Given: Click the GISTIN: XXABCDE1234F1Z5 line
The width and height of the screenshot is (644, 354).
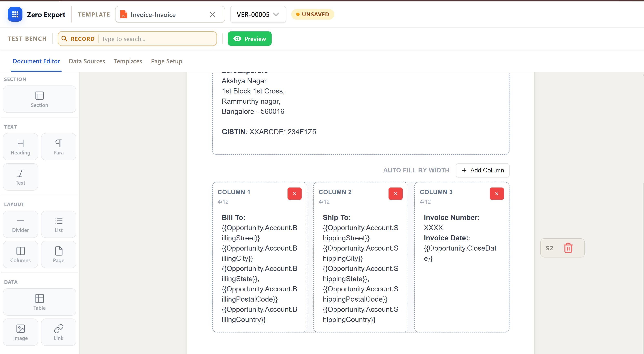Looking at the screenshot, I should pyautogui.click(x=269, y=132).
